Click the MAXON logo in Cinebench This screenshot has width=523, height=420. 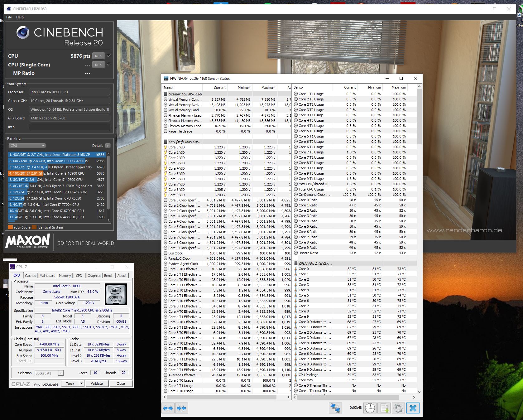pyautogui.click(x=28, y=241)
